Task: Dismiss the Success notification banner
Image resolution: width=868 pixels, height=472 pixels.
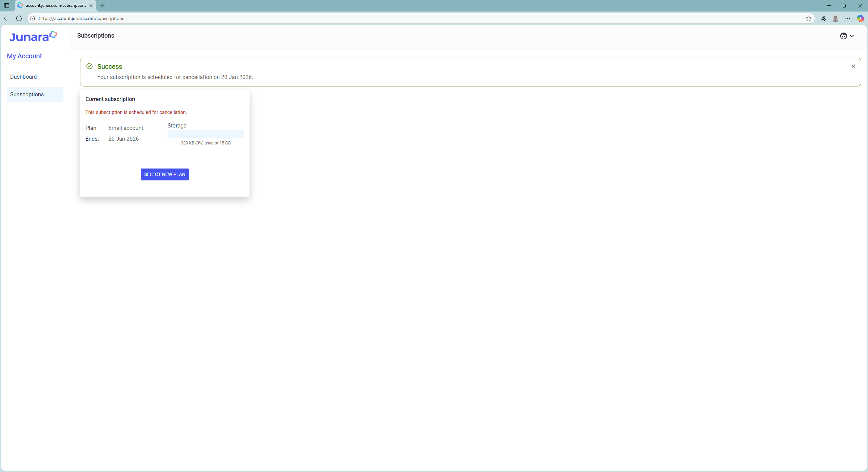Action: pos(853,66)
